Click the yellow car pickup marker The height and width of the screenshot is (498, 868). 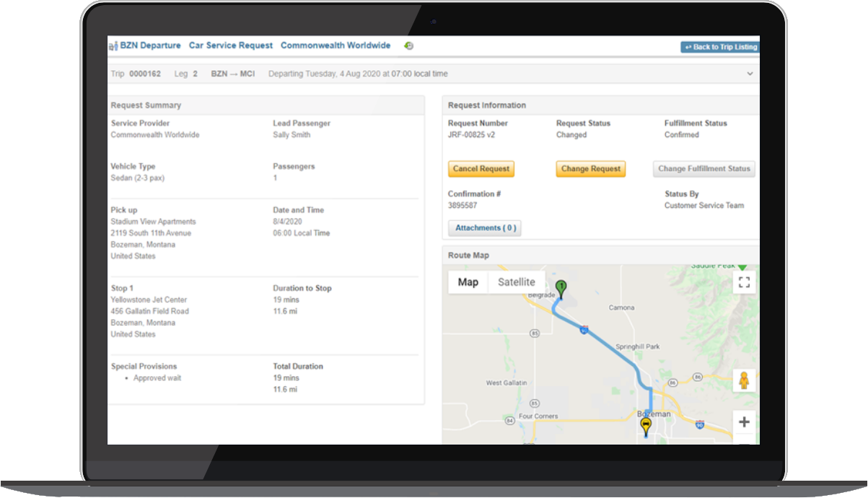pyautogui.click(x=646, y=426)
